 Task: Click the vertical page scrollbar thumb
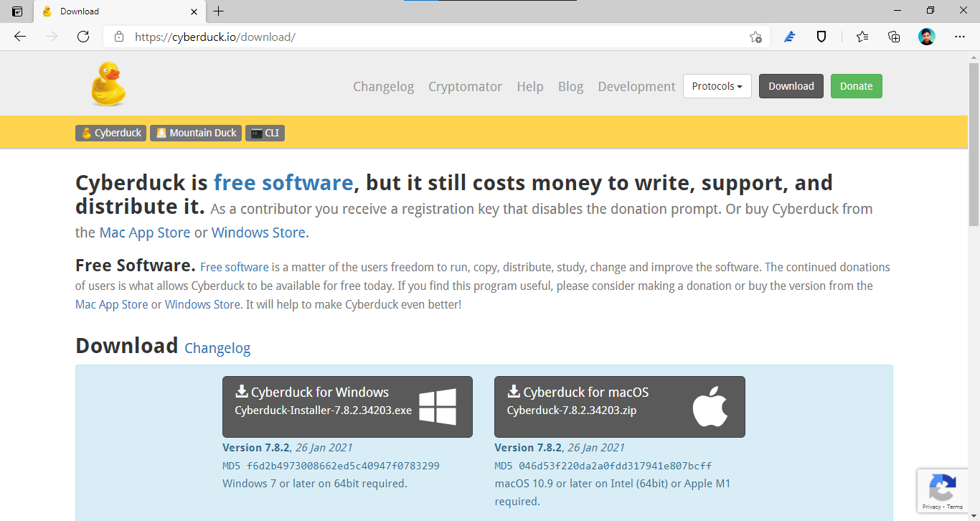tap(974, 144)
